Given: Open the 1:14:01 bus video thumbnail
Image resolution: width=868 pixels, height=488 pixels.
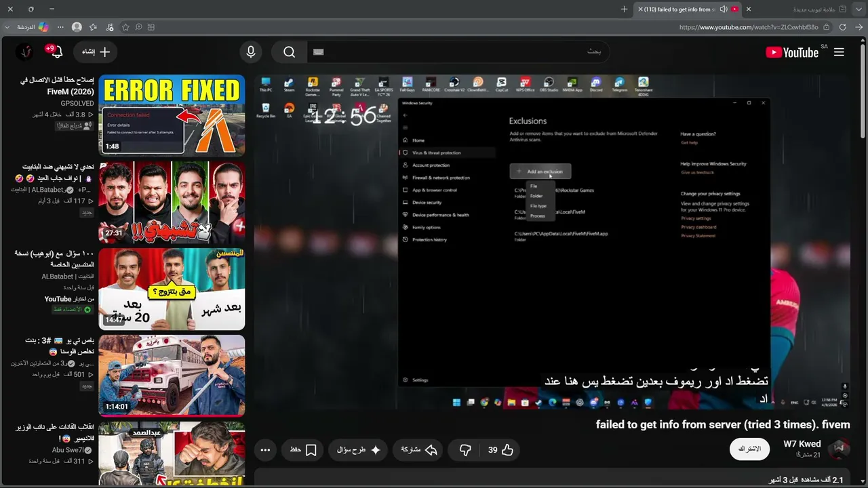Looking at the screenshot, I should 172,375.
